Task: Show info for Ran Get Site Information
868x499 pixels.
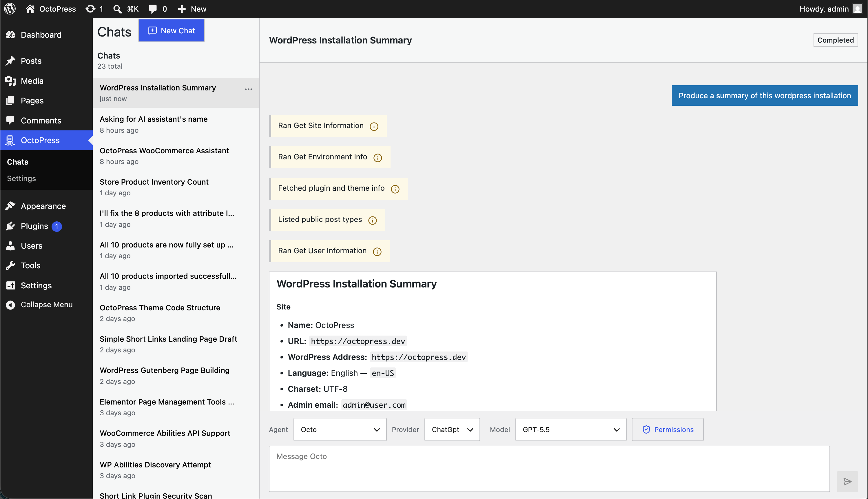Action: (374, 126)
